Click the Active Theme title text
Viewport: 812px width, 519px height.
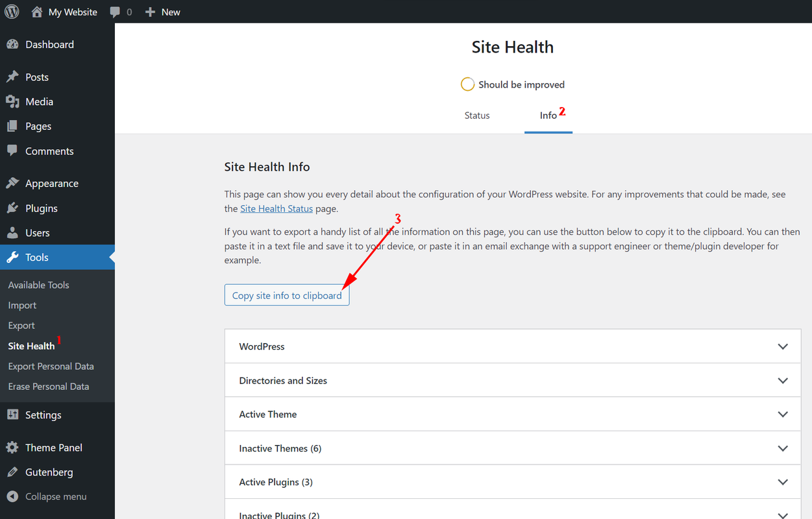pos(268,414)
